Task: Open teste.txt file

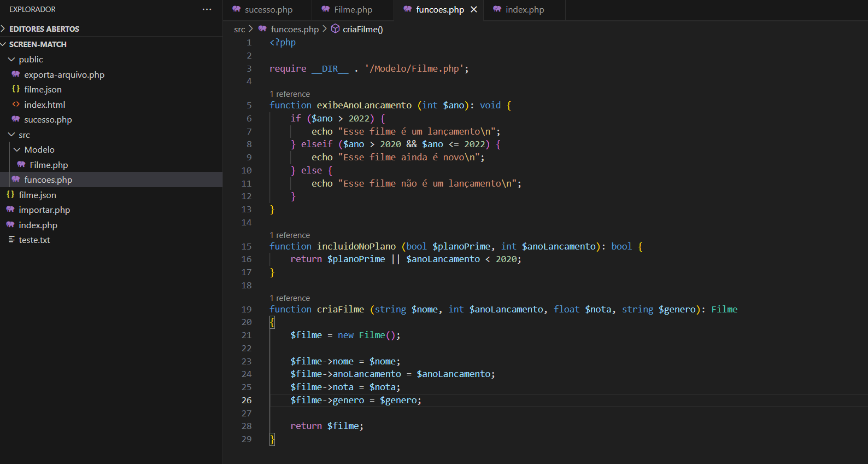Action: (x=34, y=240)
